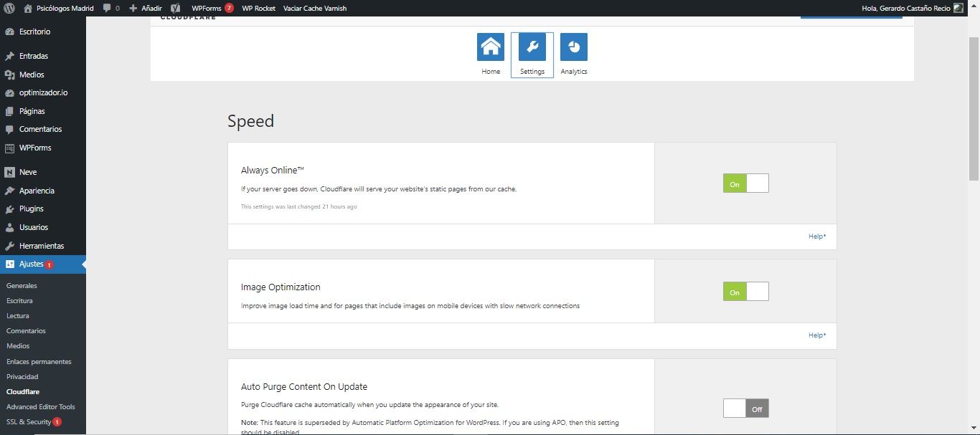Click the Speed section heading

[x=250, y=121]
